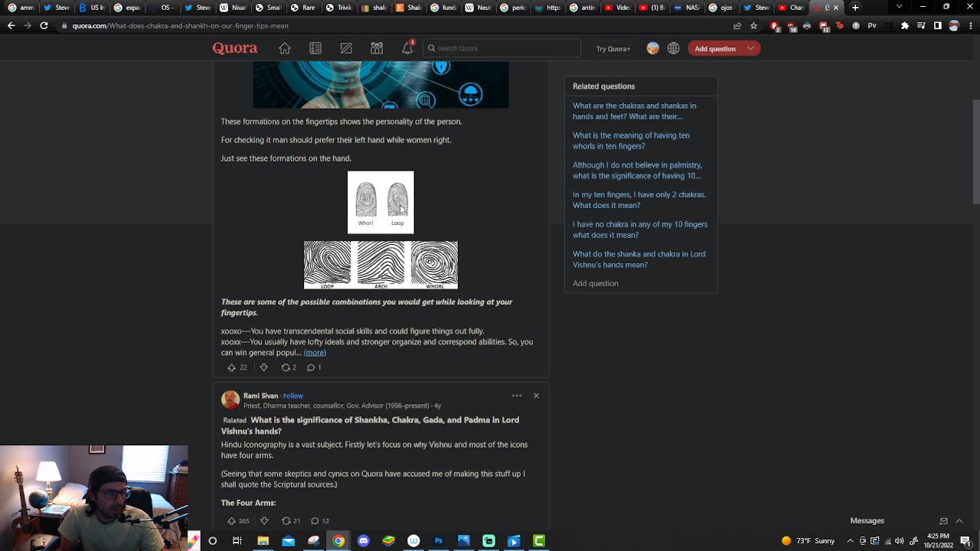Open new message icon in Messages bar

(943, 521)
